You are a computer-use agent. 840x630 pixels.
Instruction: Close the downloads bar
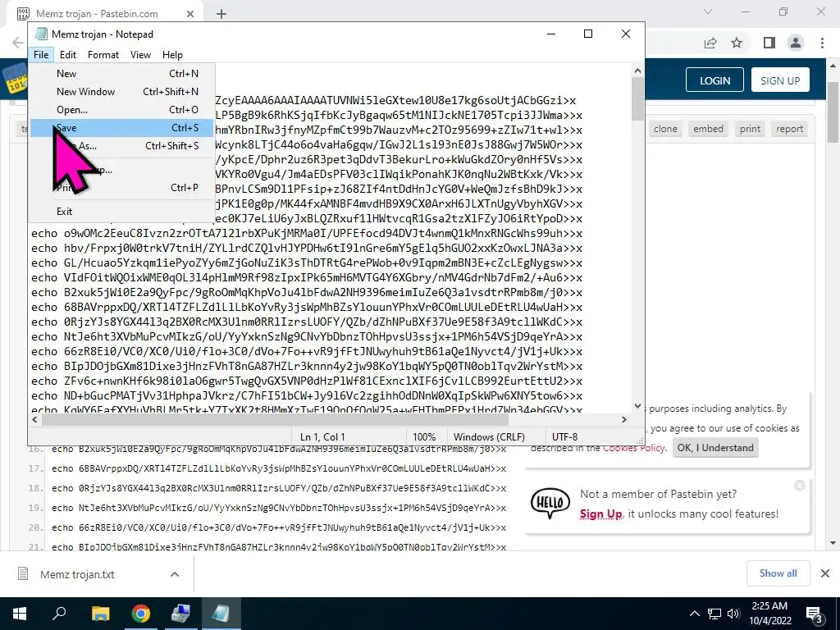coord(825,573)
